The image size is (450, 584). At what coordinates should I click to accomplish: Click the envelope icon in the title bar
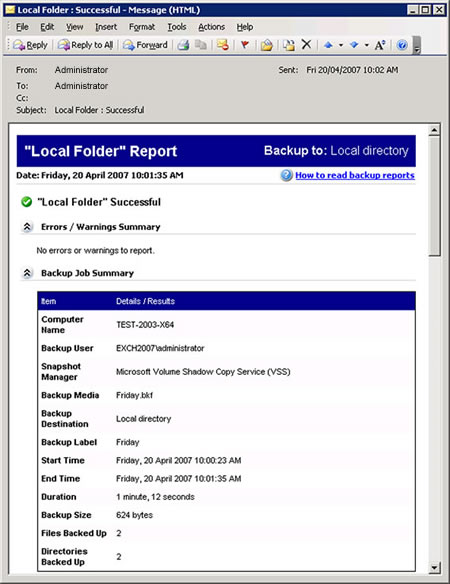(x=10, y=10)
